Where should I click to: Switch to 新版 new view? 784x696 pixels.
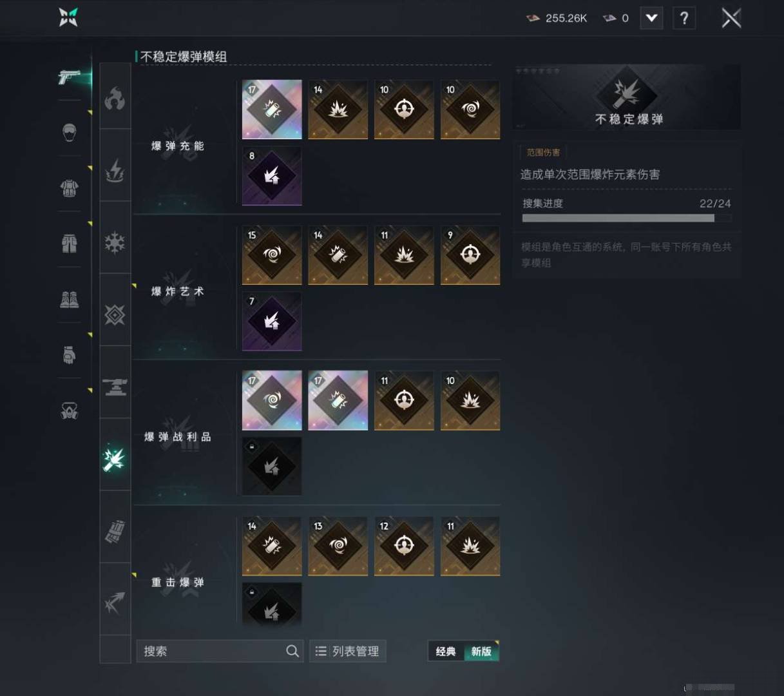click(x=481, y=652)
